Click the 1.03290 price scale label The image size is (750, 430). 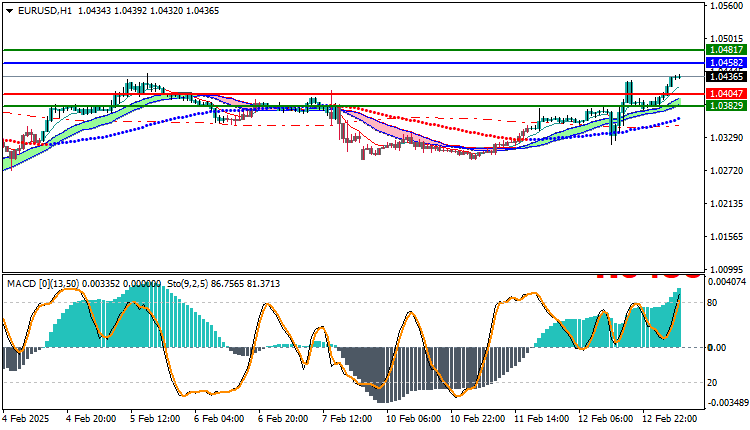[x=727, y=138]
